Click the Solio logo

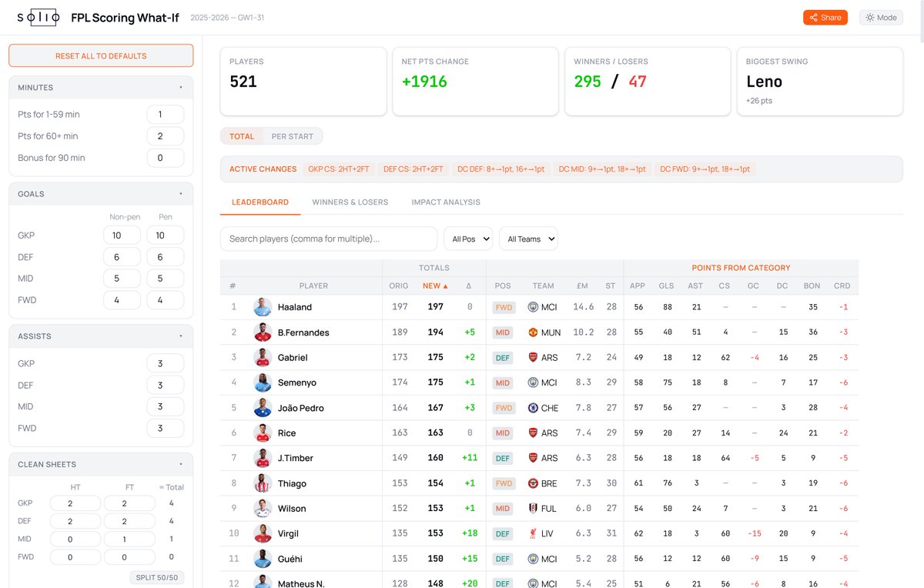[x=38, y=17]
